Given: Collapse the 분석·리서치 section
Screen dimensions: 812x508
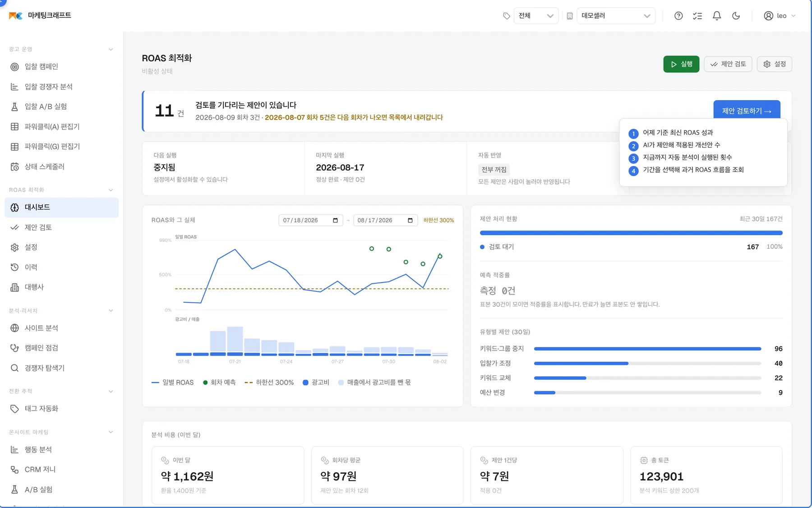Looking at the screenshot, I should (x=111, y=310).
